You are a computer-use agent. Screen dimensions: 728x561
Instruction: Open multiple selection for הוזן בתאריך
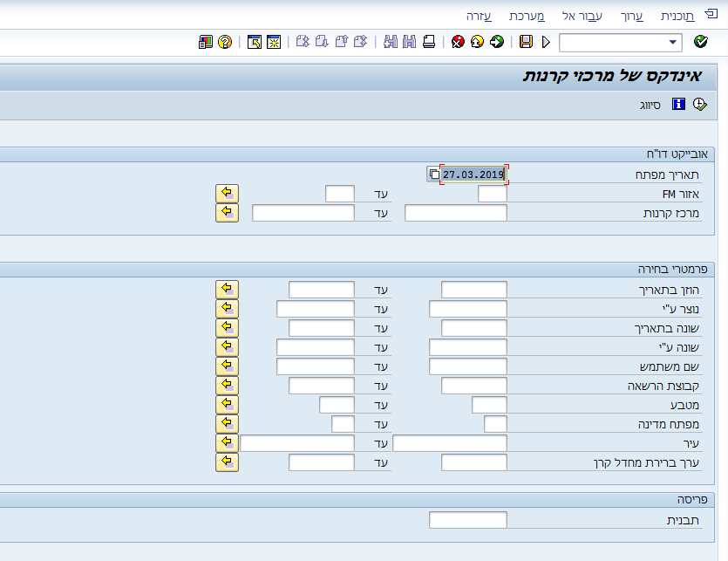coord(227,290)
